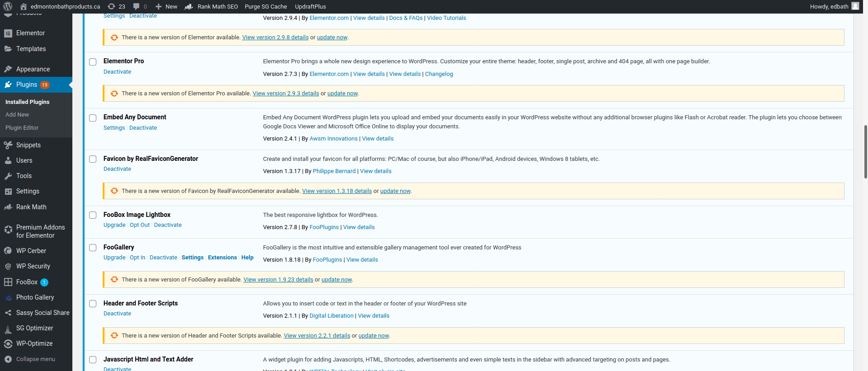Click the user avatar next to Howdy, edbath
868x371 pixels.
(x=855, y=6)
